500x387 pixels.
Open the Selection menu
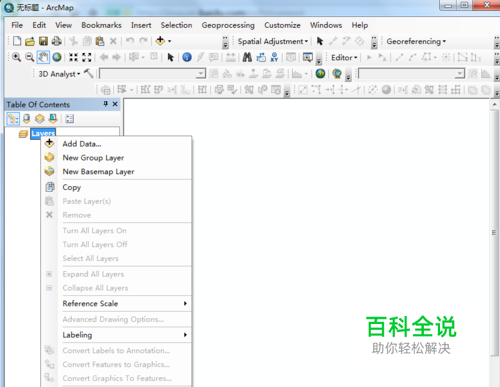coord(176,25)
